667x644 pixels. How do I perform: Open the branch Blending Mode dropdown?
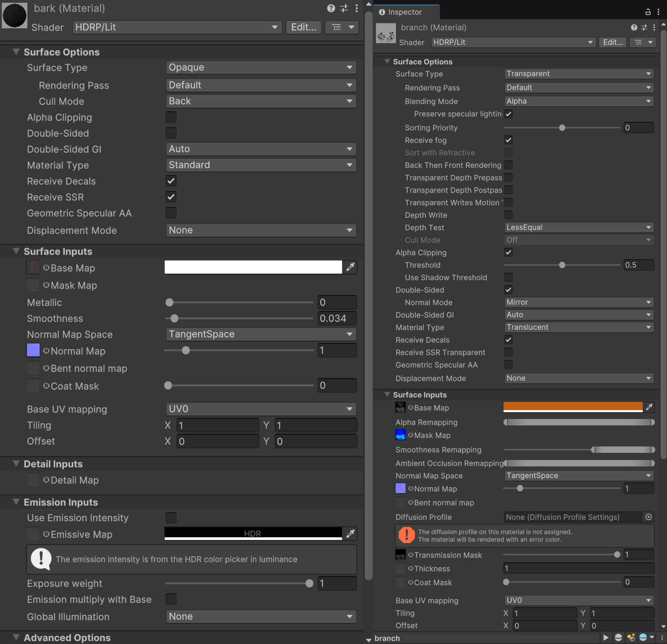[579, 101]
